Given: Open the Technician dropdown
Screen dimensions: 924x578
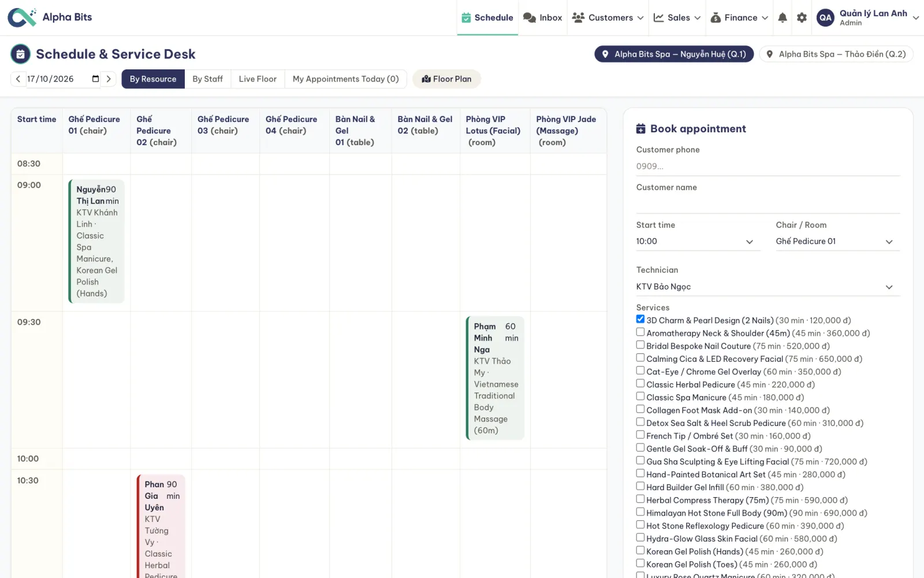Looking at the screenshot, I should [x=768, y=287].
